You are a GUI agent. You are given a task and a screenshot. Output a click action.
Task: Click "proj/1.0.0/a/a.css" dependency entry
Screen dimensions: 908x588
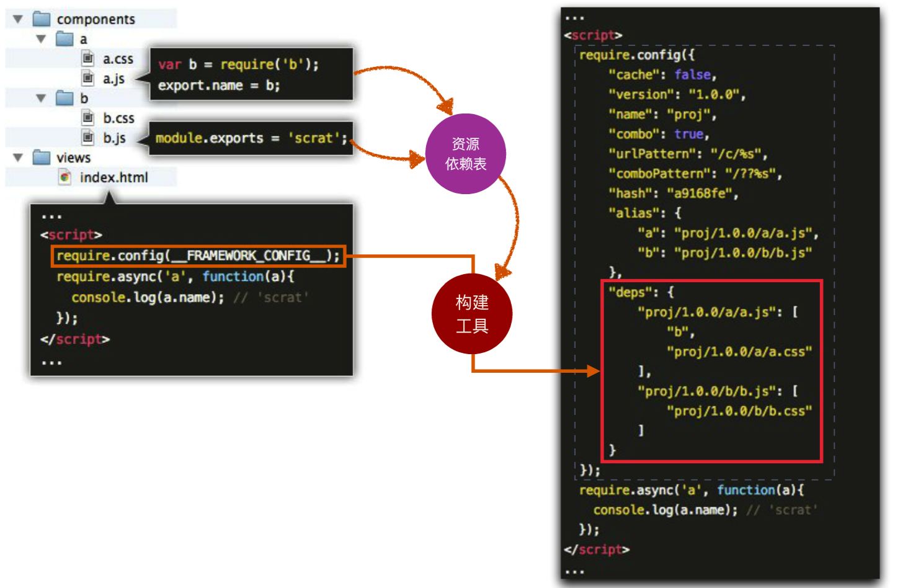tap(739, 352)
